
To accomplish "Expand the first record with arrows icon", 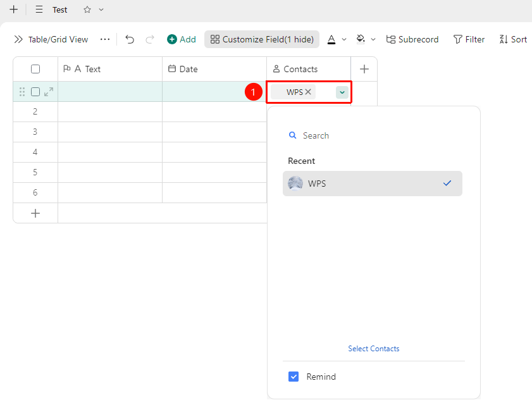I will point(49,92).
